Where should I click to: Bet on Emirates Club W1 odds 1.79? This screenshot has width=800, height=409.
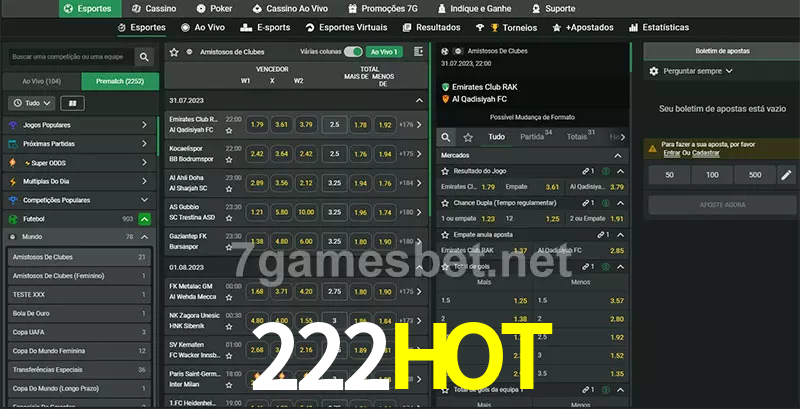coord(257,125)
